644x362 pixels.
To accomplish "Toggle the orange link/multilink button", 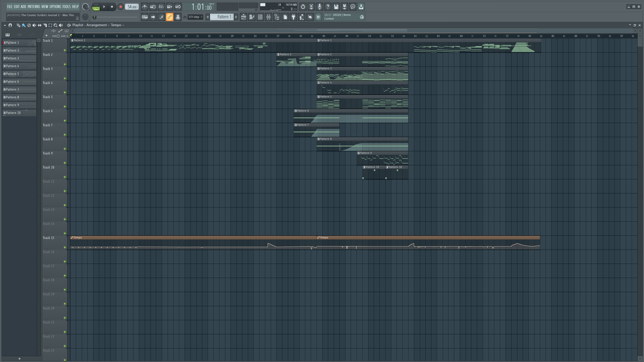I will (x=170, y=17).
